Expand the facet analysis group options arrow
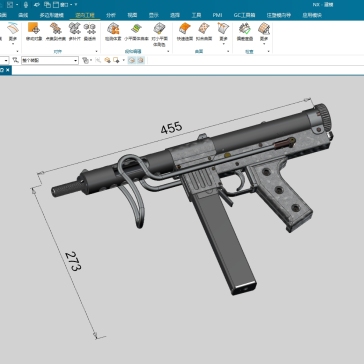Image resolution: width=364 pixels, height=364 pixels. pos(168,52)
